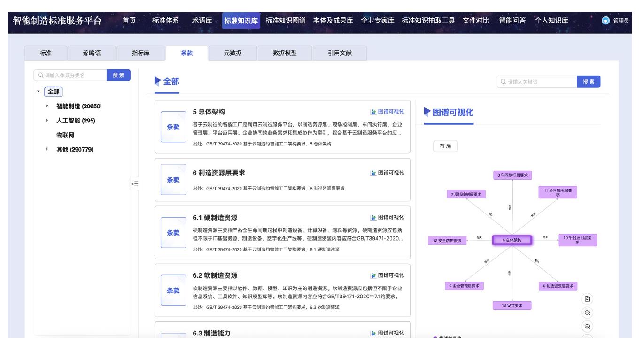
Task: Open the 6.2 软制造资源 clause title
Action: [x=215, y=275]
